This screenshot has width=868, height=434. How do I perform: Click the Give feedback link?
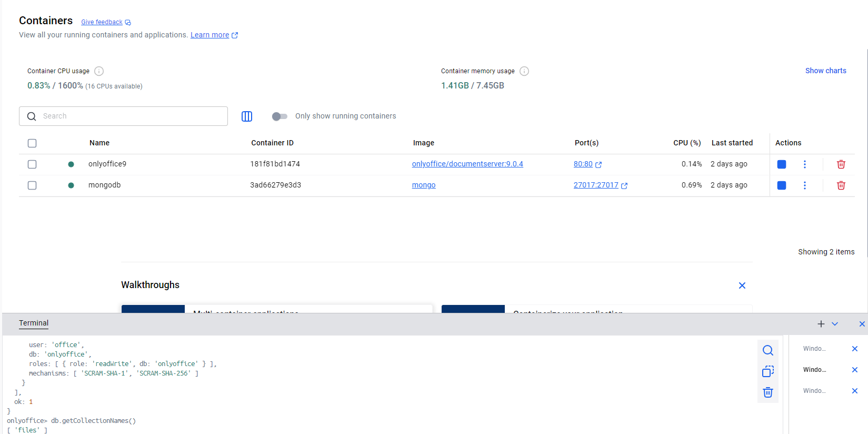tap(102, 22)
